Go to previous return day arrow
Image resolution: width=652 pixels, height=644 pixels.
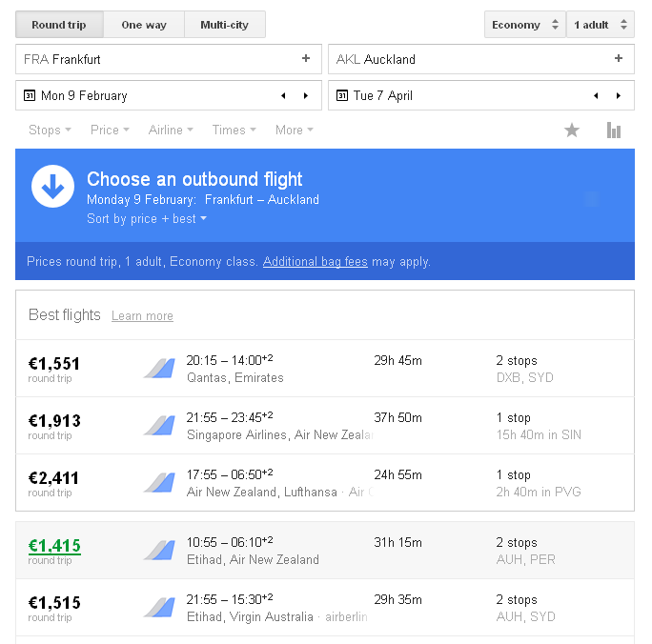click(x=596, y=96)
